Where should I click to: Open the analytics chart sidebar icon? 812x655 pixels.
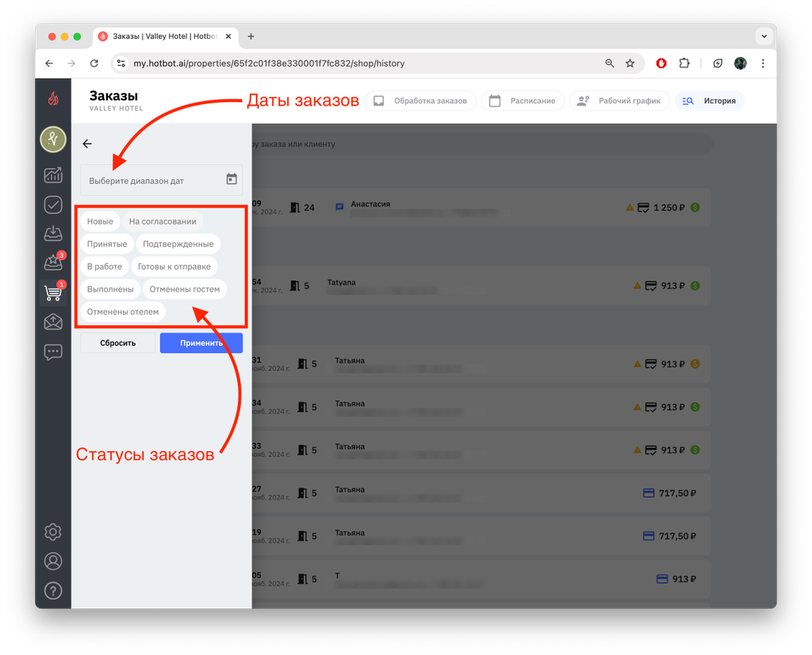point(53,175)
